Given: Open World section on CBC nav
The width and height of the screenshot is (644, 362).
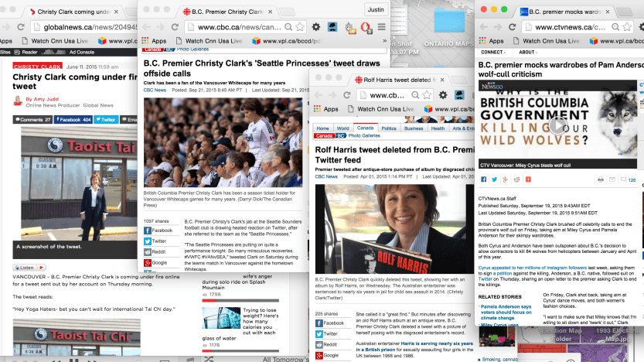Looking at the screenshot, I should (342, 128).
